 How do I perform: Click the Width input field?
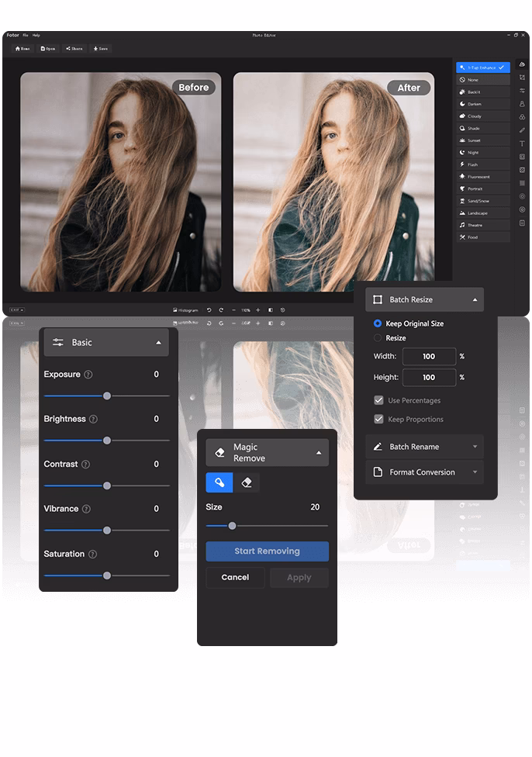(429, 356)
